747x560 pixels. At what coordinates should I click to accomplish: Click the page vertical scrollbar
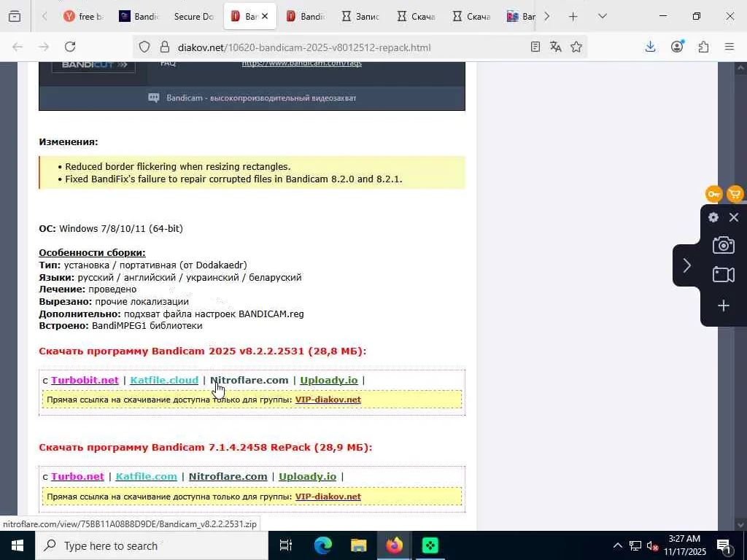(x=740, y=295)
